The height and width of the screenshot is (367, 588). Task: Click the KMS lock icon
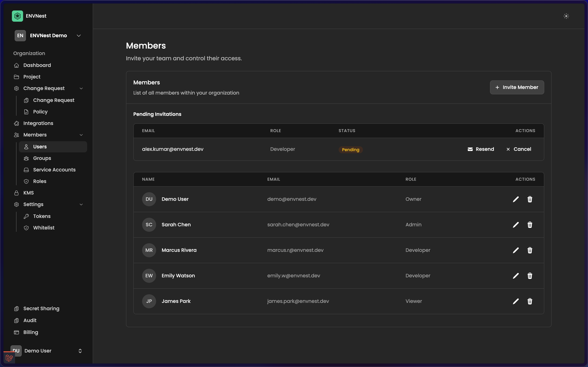tap(16, 193)
